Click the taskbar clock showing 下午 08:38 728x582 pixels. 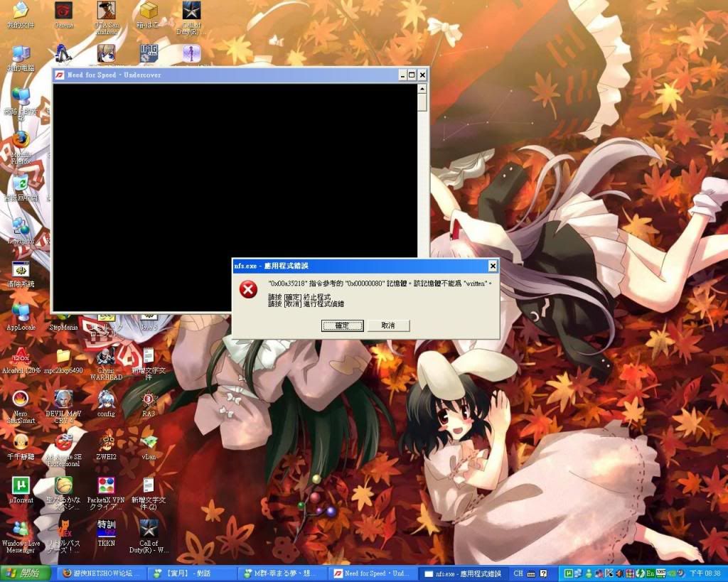tap(705, 573)
